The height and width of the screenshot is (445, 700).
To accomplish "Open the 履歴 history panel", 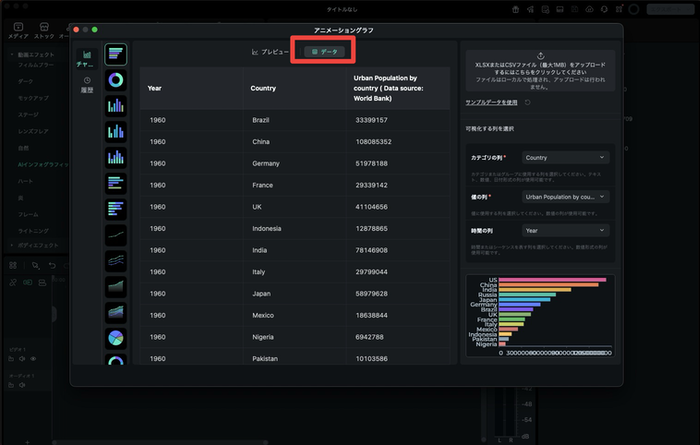I will click(87, 84).
